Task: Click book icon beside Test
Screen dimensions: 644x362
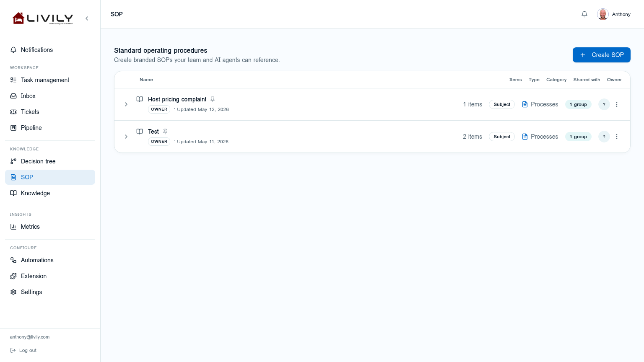Action: click(140, 132)
